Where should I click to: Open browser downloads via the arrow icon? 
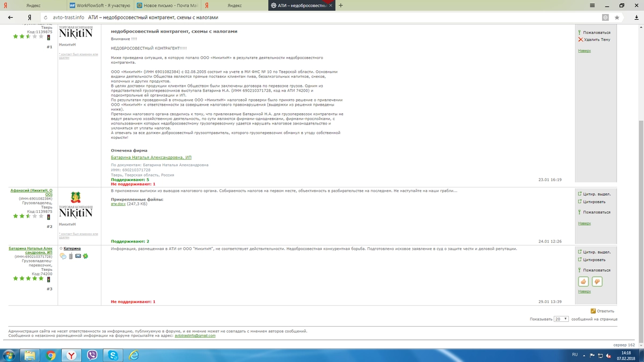coord(632,17)
